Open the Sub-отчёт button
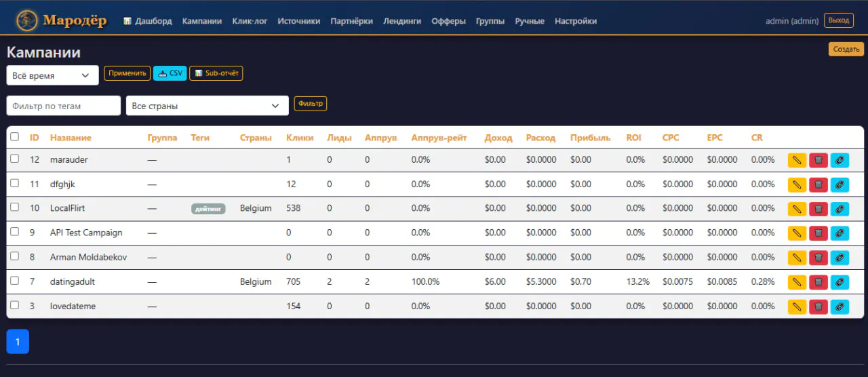Screen dimensions: 868x377 [x=216, y=73]
